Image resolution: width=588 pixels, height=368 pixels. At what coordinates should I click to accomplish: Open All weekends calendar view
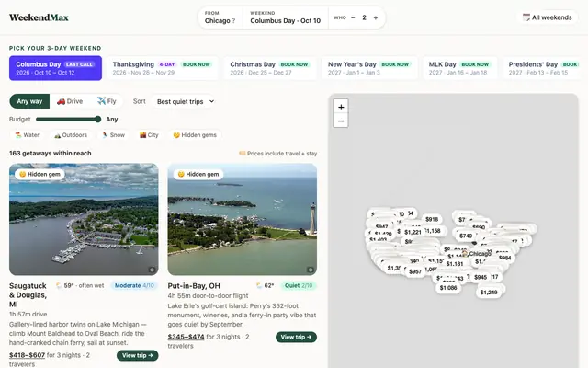548,17
